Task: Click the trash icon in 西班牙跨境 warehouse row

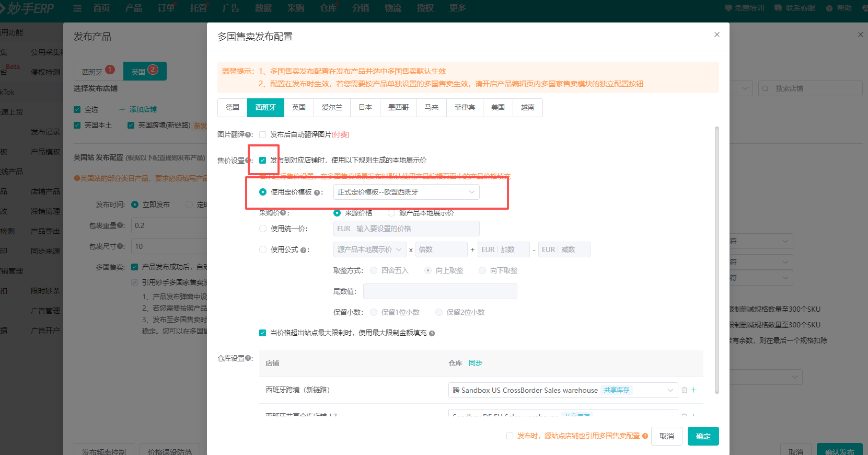Action: point(684,390)
